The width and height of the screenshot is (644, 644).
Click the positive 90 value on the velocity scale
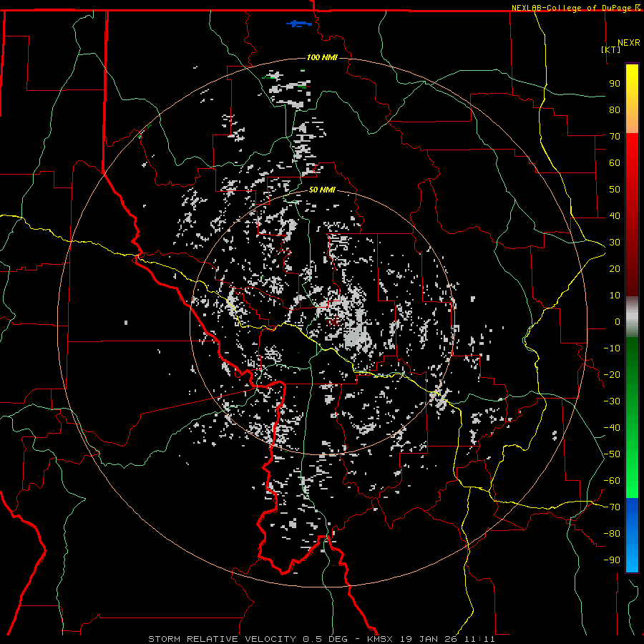(615, 84)
